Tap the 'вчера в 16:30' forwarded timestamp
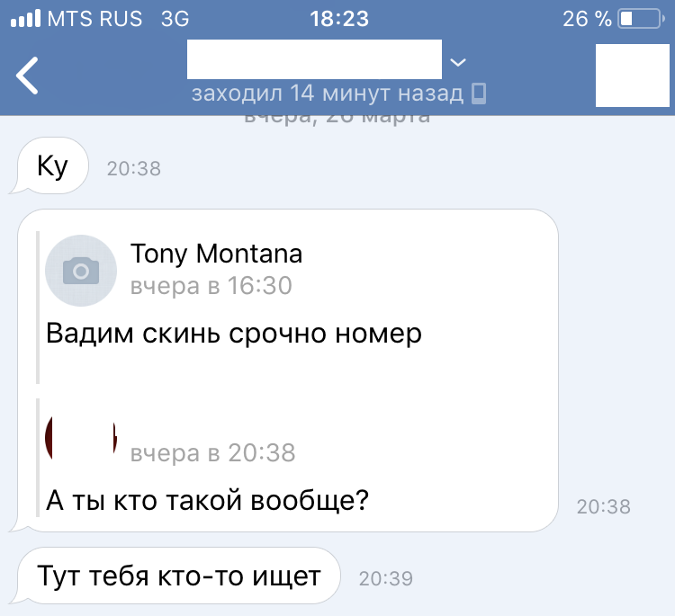This screenshot has width=675, height=616. point(211,287)
